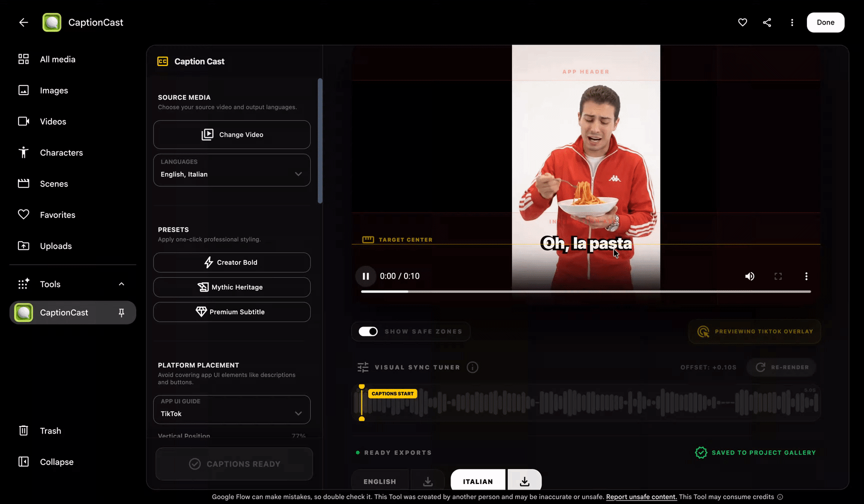This screenshot has height=504, width=864.
Task: Select CaptionCast tool in sidebar
Action: [72, 312]
